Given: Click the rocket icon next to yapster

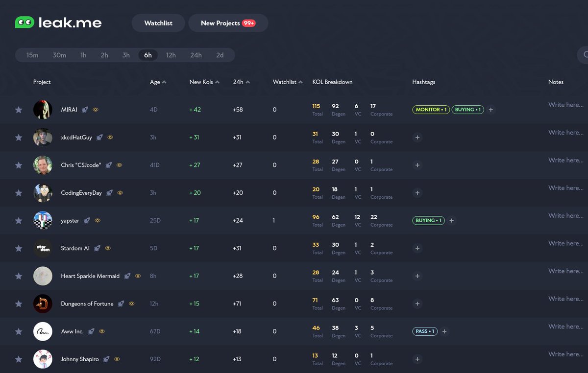Looking at the screenshot, I should click(87, 221).
